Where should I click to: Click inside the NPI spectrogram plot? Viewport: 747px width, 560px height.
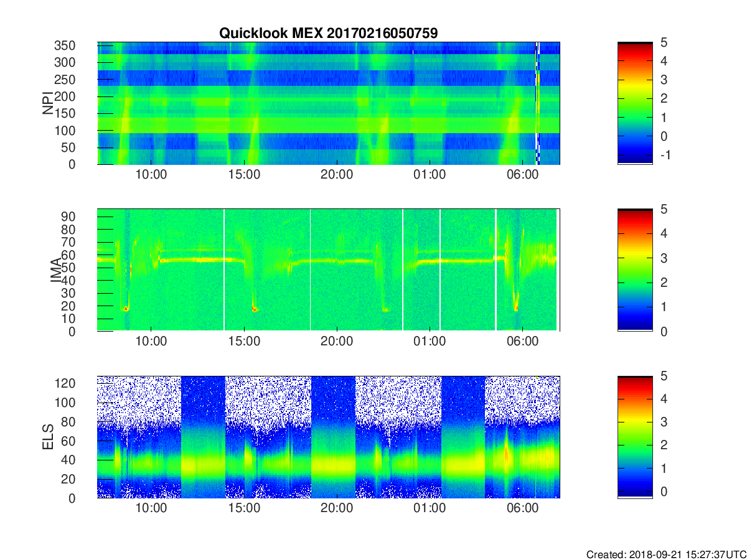(329, 103)
